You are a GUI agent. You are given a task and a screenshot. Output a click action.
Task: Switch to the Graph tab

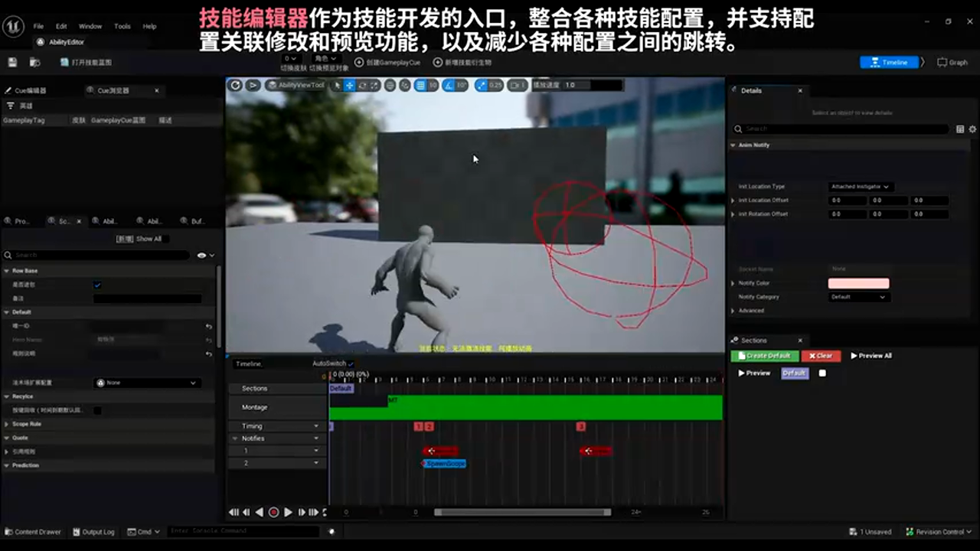coord(952,63)
